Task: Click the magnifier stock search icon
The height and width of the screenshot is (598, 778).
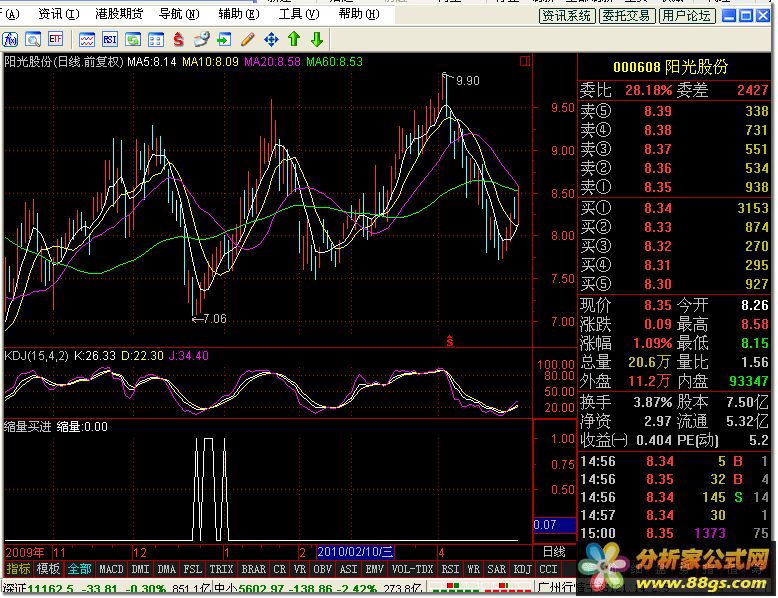Action: pyautogui.click(x=33, y=39)
